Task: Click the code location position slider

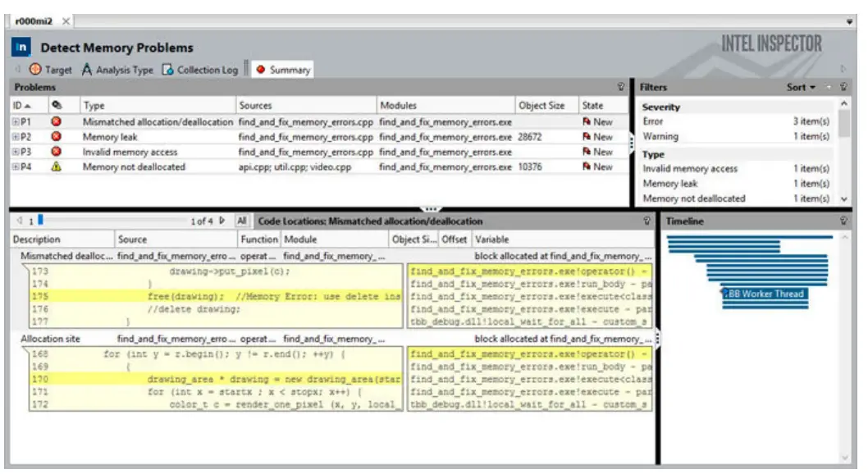Action: [x=39, y=220]
